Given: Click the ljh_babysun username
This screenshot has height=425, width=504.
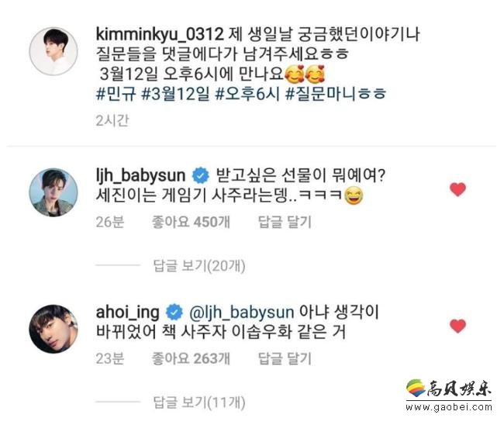Looking at the screenshot, I should click(x=141, y=176).
